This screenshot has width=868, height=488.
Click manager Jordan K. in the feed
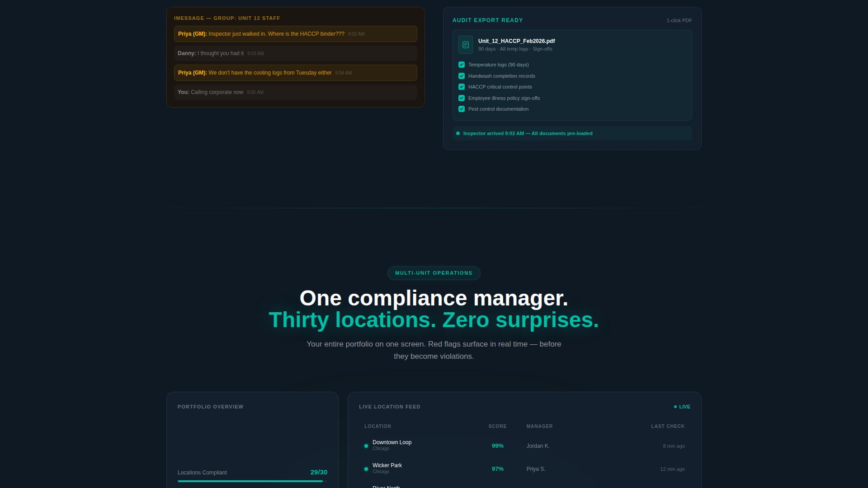[x=538, y=446]
